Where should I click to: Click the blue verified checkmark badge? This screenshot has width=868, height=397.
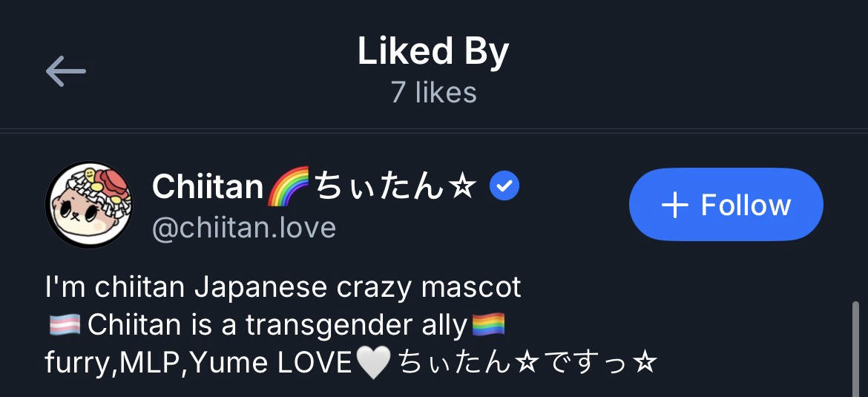click(x=504, y=187)
